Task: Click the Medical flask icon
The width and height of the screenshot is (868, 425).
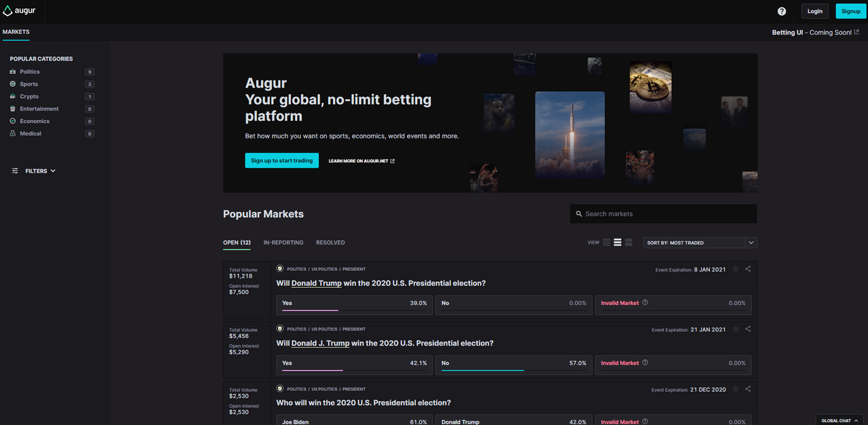Action: (x=13, y=134)
